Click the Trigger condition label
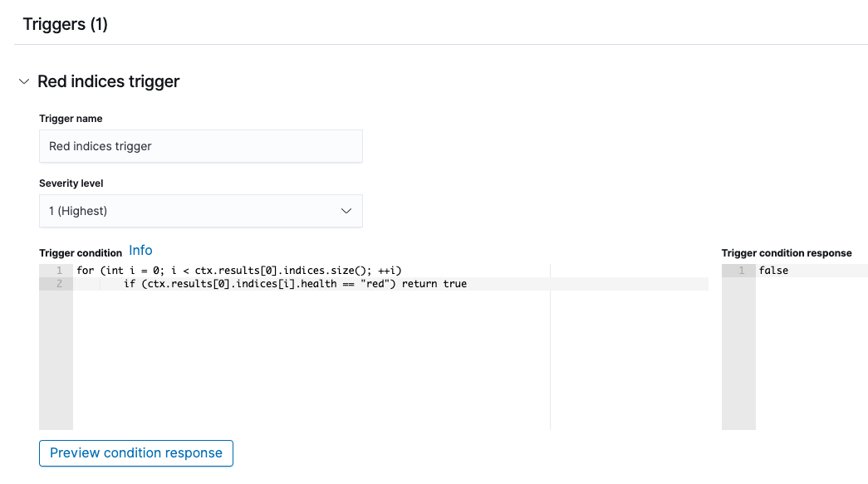The height and width of the screenshot is (484, 868). [77, 252]
